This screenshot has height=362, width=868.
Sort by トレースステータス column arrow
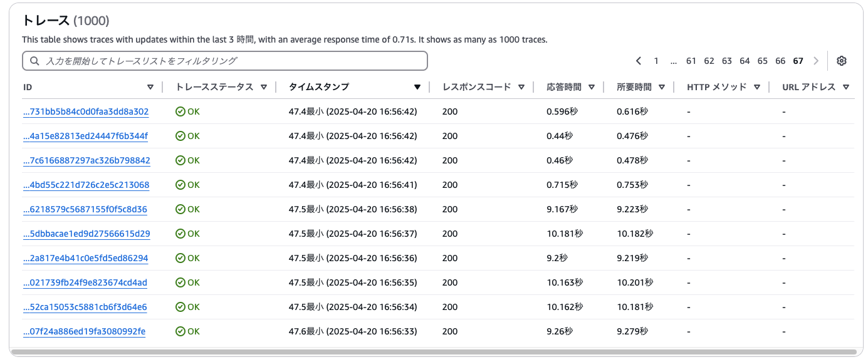pos(264,87)
